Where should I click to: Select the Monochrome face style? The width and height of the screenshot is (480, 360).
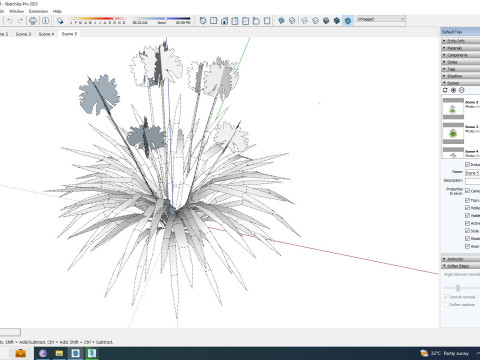[x=348, y=21]
